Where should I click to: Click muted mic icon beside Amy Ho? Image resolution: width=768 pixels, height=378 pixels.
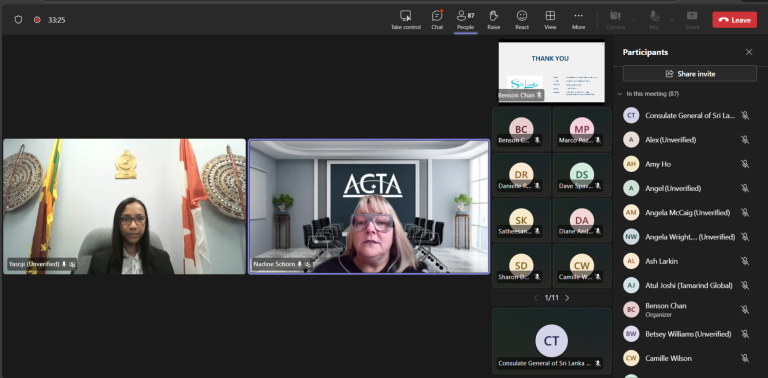click(x=744, y=164)
